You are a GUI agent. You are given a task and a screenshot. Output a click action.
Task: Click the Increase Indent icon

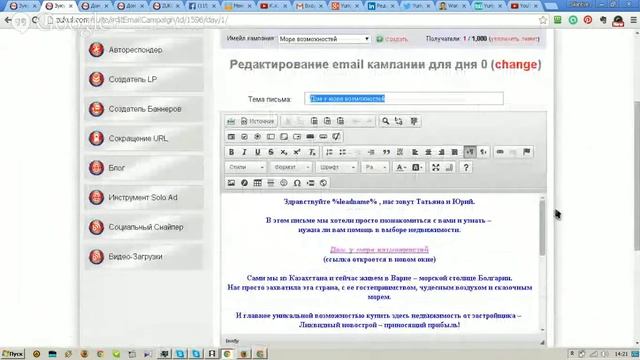pos(371,152)
